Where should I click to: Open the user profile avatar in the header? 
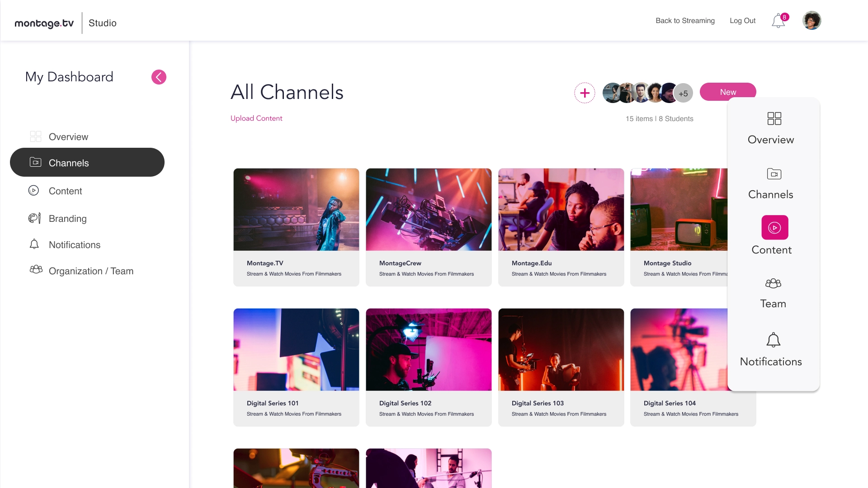811,20
